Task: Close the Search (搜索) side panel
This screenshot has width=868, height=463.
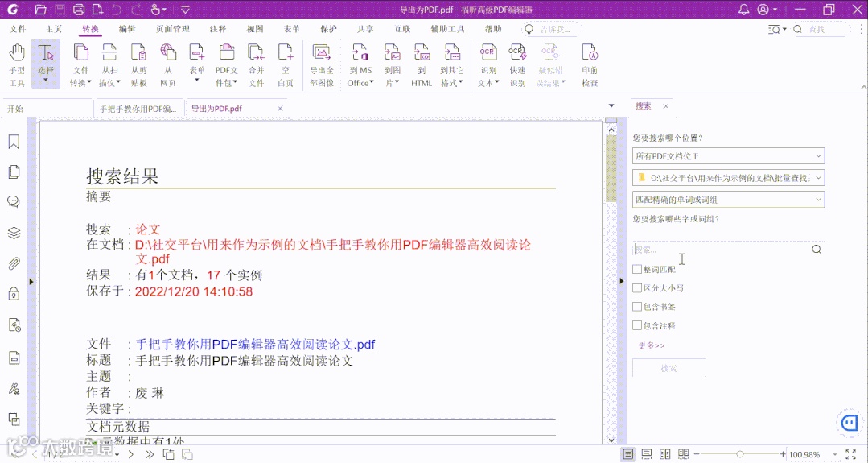Action: 666,105
